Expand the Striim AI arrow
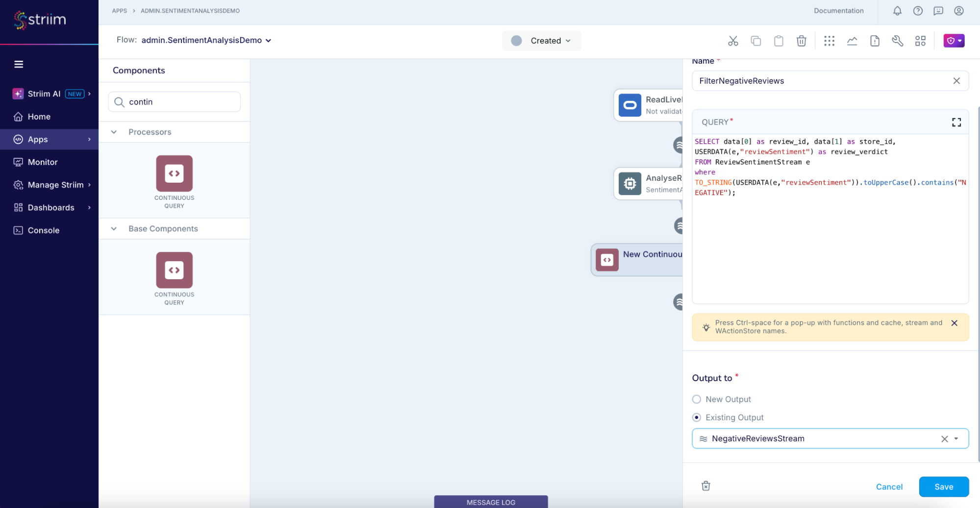 90,94
